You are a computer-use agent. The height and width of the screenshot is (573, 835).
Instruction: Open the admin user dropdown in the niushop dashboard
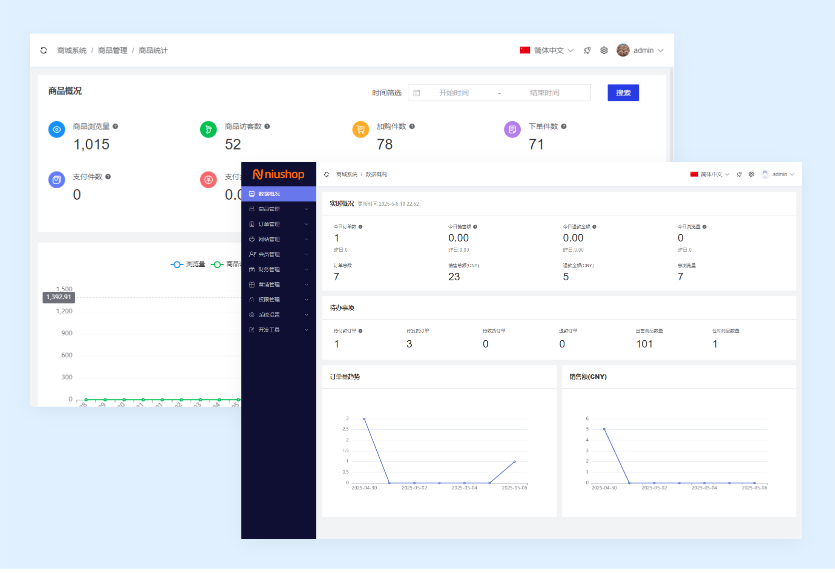(779, 174)
